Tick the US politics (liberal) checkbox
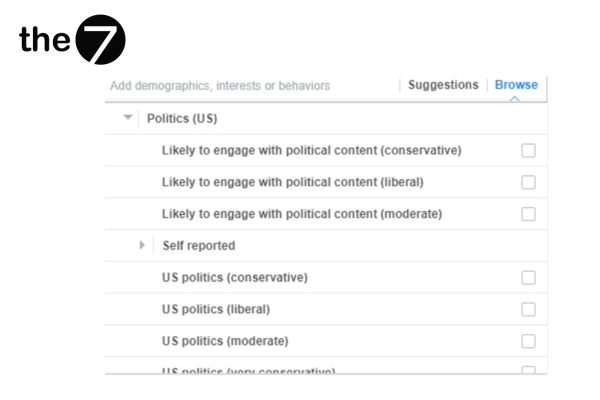 point(528,309)
